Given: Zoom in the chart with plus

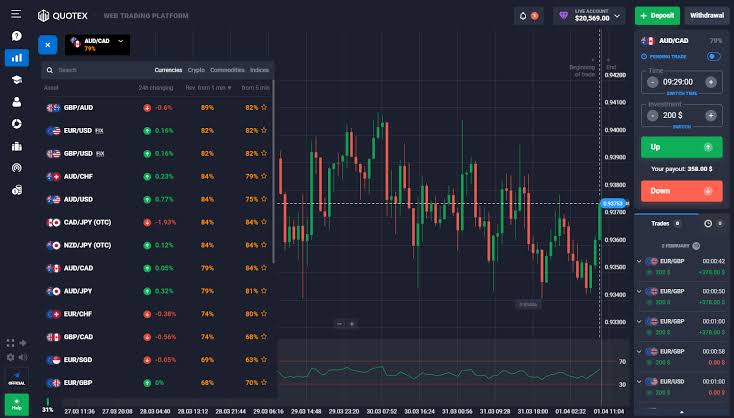Looking at the screenshot, I should point(352,323).
